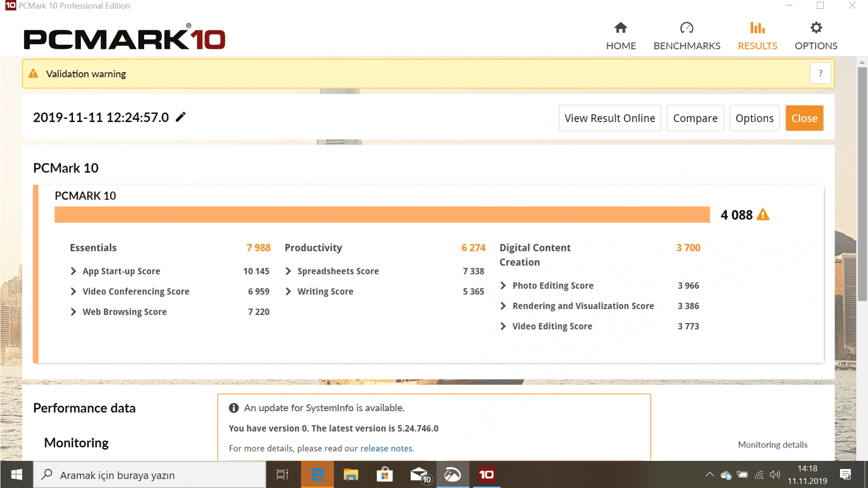Screen dimensions: 868x488
Task: Open the release notes link
Action: 386,448
